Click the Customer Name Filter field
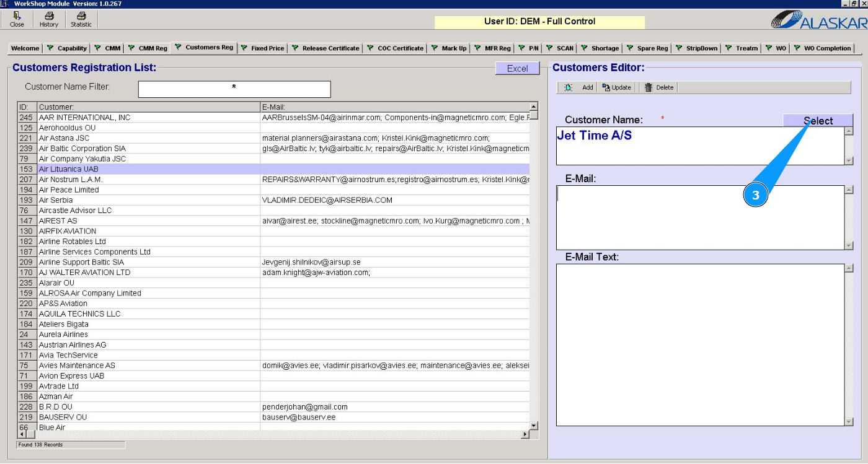The height and width of the screenshot is (464, 868). (x=234, y=89)
